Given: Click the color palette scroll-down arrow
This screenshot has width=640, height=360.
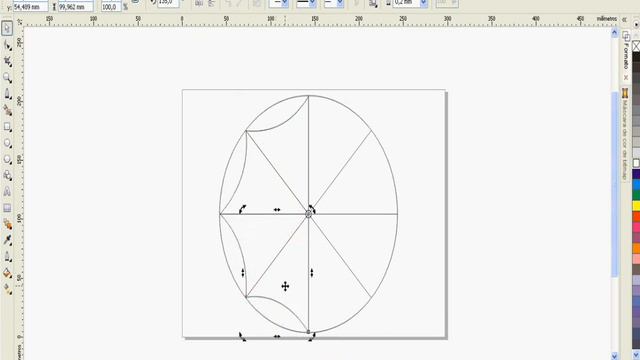Looking at the screenshot, I should tap(636, 356).
